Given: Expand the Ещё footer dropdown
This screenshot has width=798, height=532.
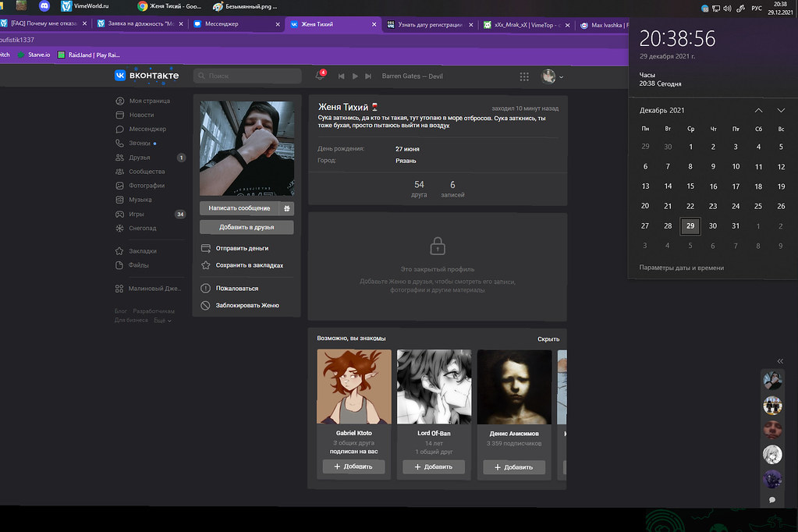Looking at the screenshot, I should point(162,321).
